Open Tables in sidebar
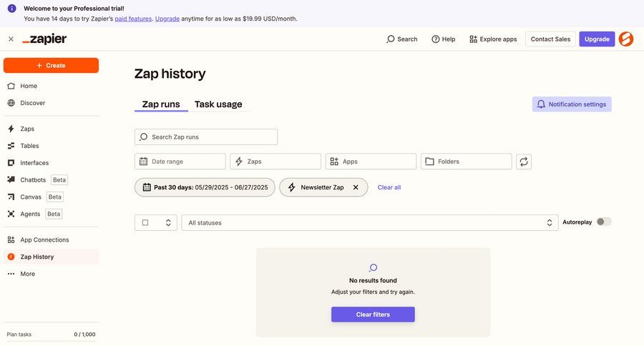 point(51,146)
